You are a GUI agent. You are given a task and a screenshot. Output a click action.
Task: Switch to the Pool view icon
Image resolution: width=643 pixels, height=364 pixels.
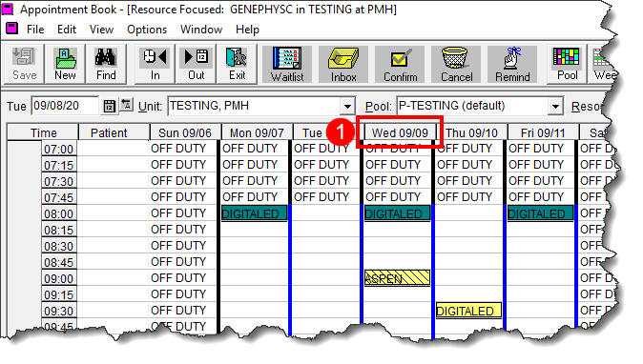click(567, 64)
